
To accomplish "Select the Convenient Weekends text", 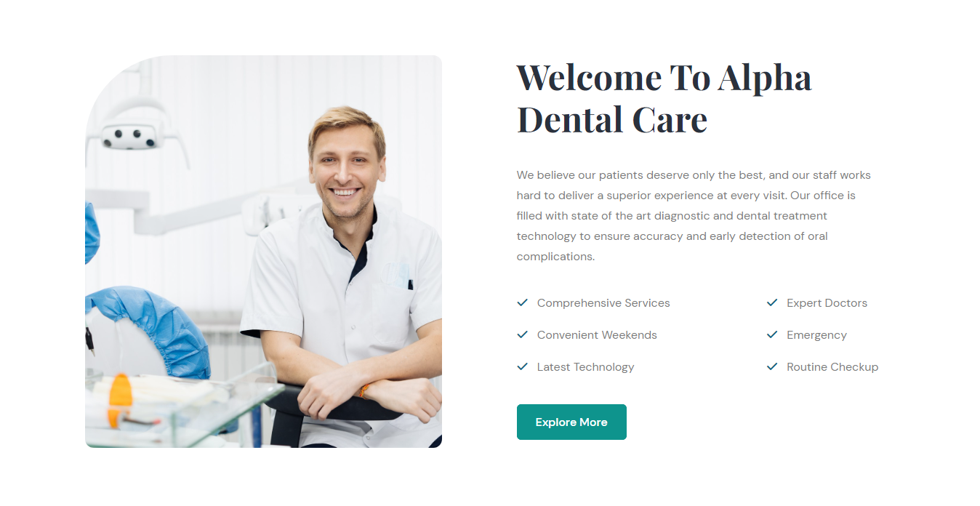I will (597, 335).
